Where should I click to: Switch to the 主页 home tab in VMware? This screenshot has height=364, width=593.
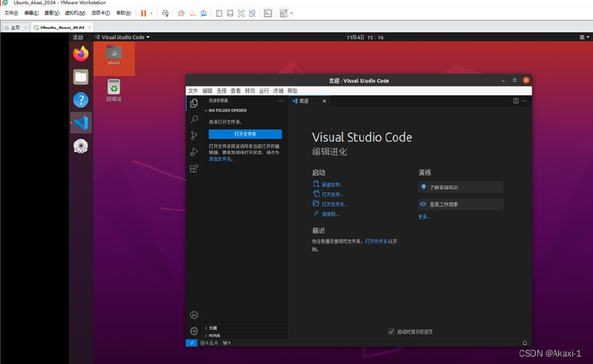[x=15, y=27]
